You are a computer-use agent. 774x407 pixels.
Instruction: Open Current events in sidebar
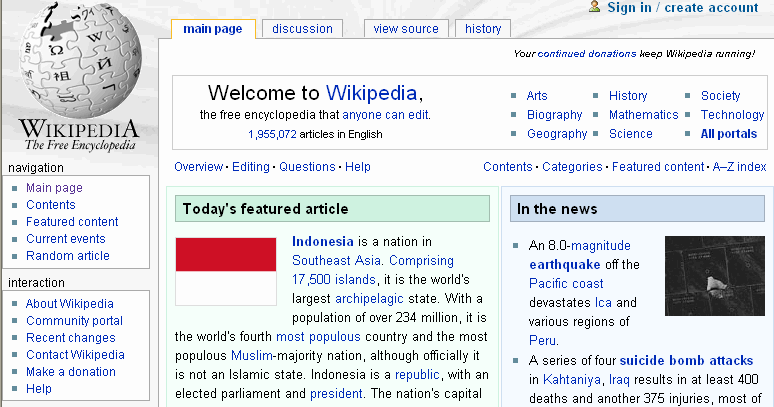[x=66, y=239]
